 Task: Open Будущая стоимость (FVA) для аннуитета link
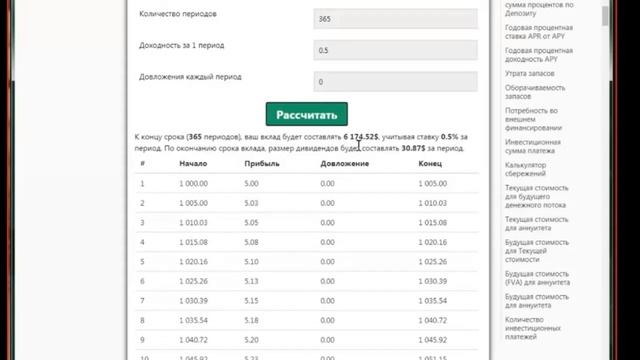point(537,278)
